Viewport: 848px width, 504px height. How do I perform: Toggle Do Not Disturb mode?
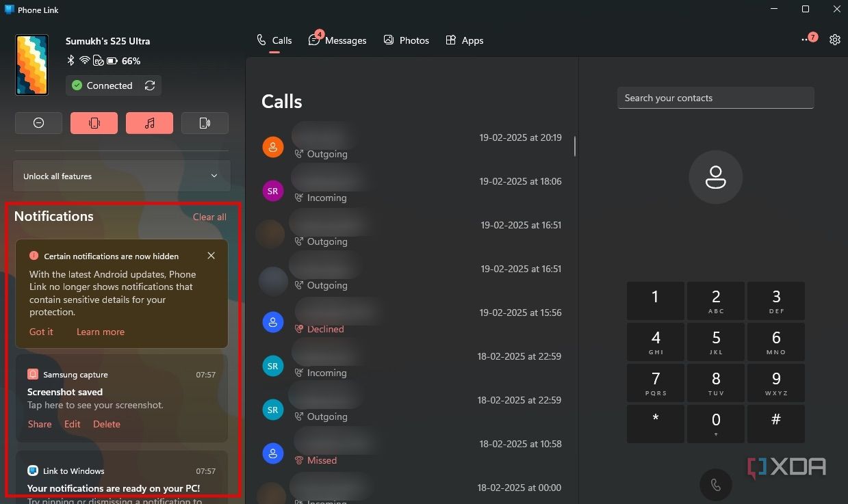[x=38, y=122]
